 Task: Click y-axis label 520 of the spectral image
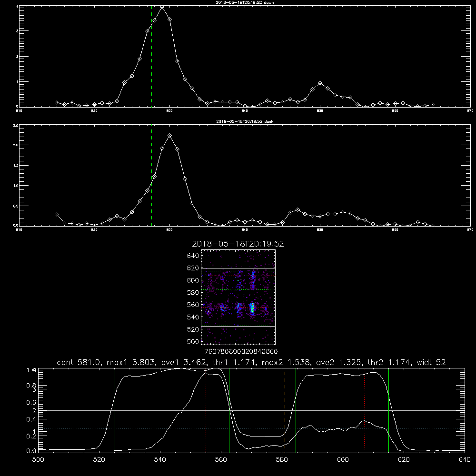193,329
